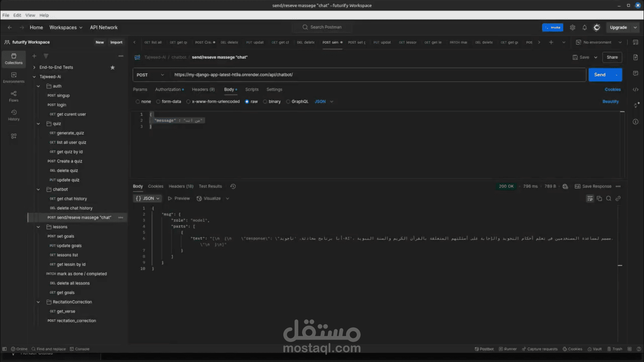Click the filter collections icon
Screen dimensions: 644x362
click(46, 56)
